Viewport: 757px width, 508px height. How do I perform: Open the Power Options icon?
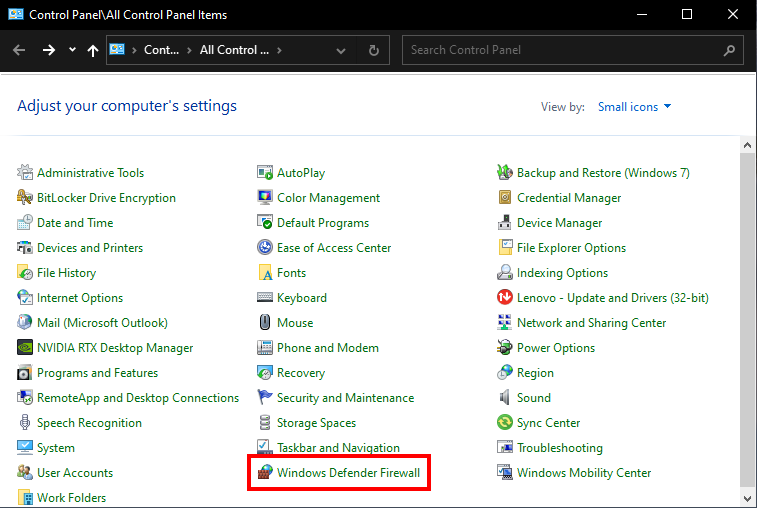505,348
